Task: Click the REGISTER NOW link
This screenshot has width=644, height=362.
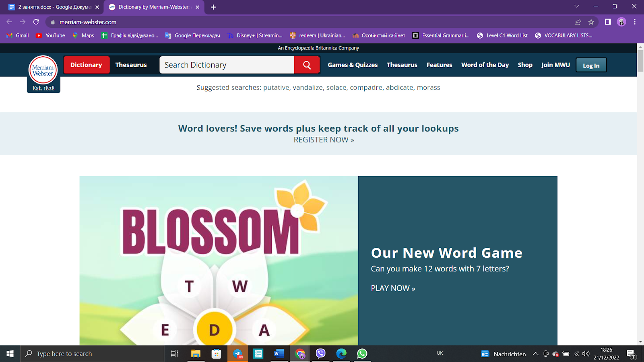Action: click(324, 140)
